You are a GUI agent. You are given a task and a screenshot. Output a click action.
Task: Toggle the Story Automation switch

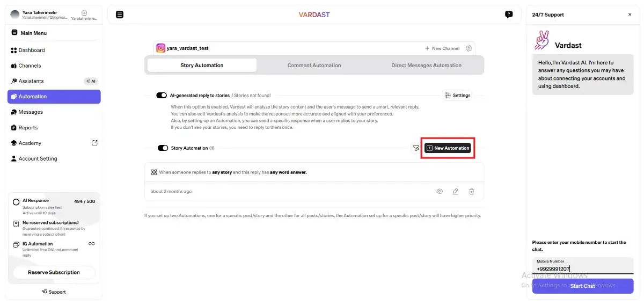pos(163,148)
